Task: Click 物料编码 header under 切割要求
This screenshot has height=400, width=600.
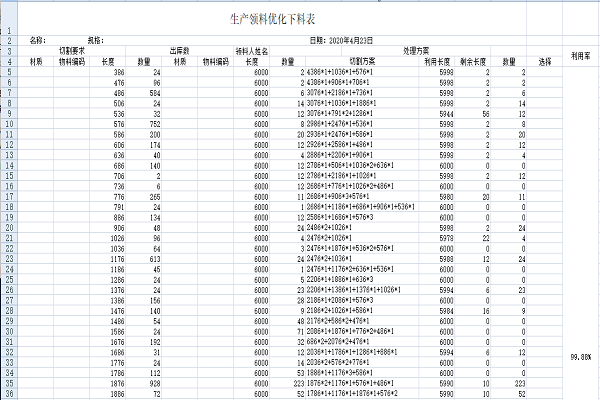Action: pos(72,61)
